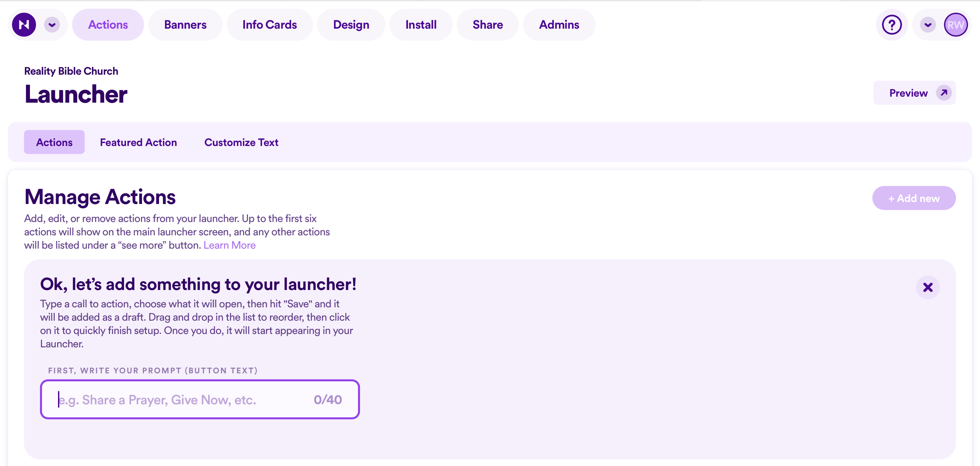Click the purple N logo icon
980x466 pixels.
pyautogui.click(x=24, y=25)
